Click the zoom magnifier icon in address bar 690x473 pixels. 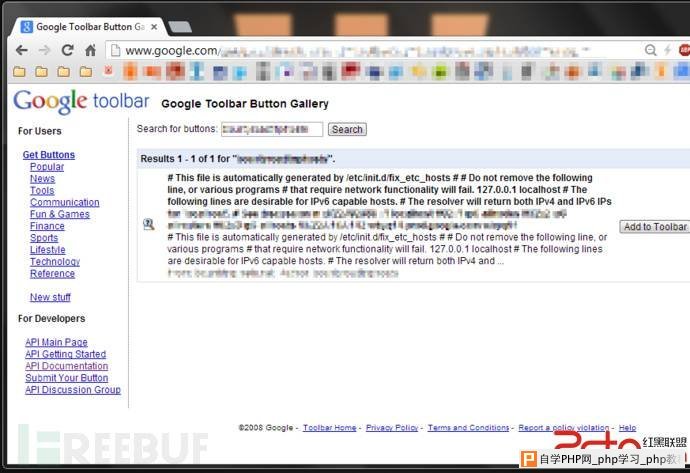point(650,50)
